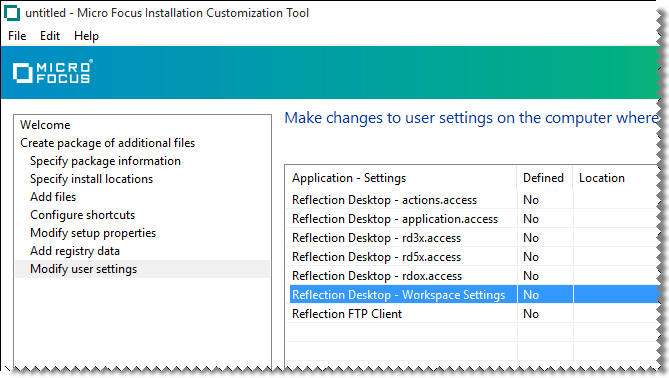The height and width of the screenshot is (378, 669).
Task: Open the File menu
Action: coord(17,36)
